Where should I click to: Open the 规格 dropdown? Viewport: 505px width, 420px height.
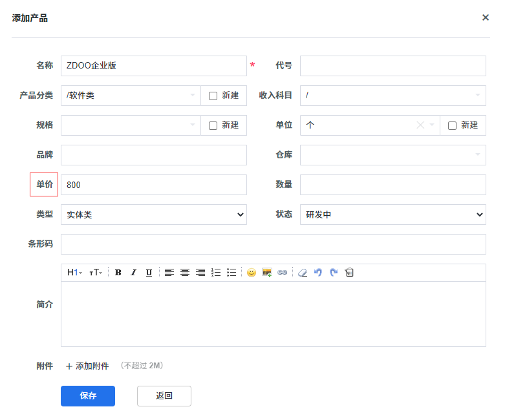pos(131,125)
